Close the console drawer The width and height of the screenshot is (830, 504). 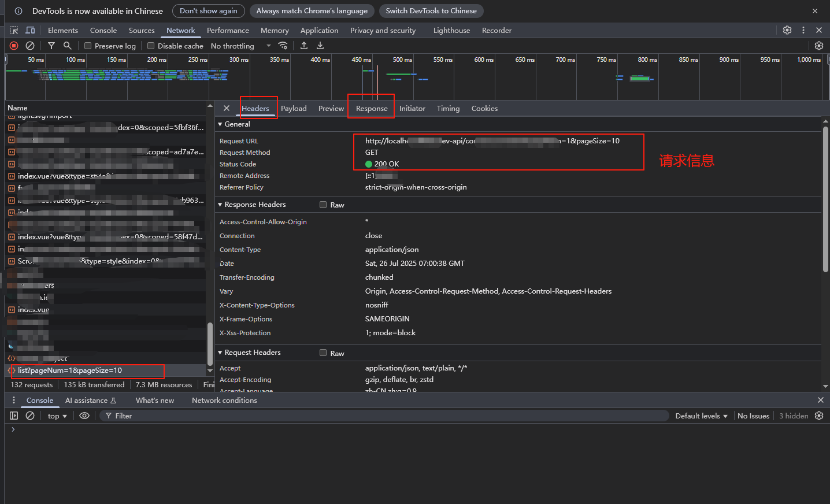point(820,400)
